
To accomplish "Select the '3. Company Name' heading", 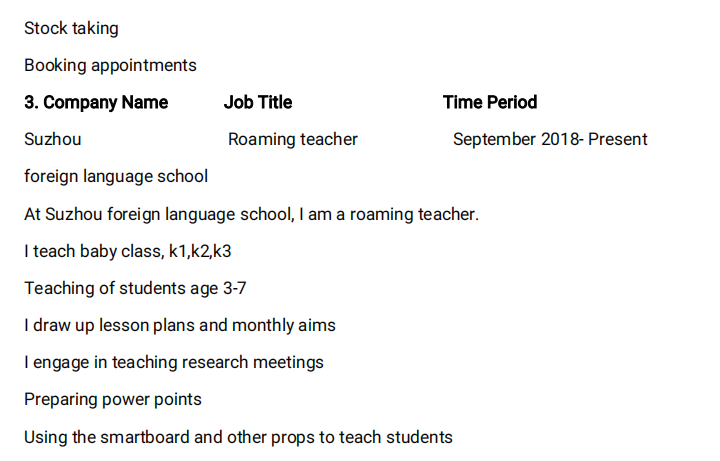I will tap(96, 102).
